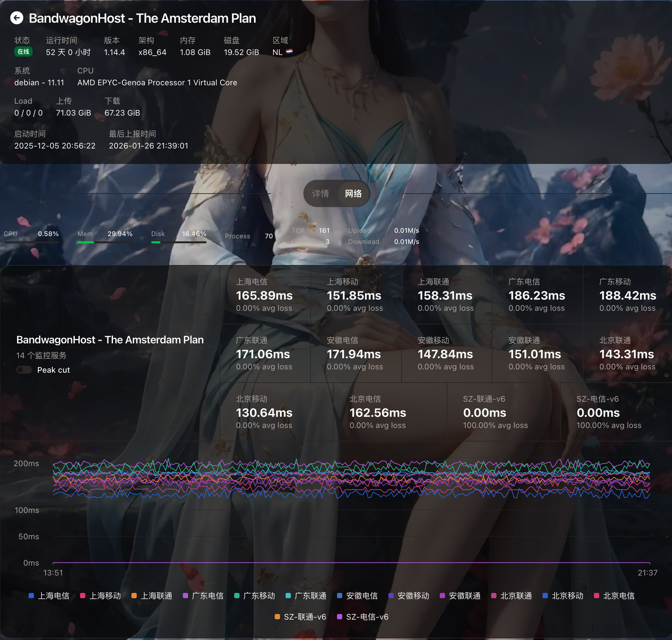Screen dimensions: 672x640
Task: Click the 安徽移动 legend marker
Action: click(391, 596)
